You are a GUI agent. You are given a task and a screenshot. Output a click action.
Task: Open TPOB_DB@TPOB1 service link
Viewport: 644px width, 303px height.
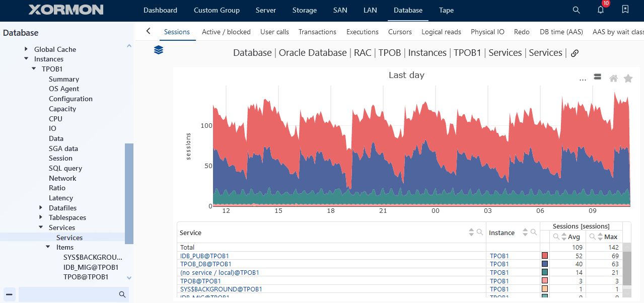[x=205, y=264]
